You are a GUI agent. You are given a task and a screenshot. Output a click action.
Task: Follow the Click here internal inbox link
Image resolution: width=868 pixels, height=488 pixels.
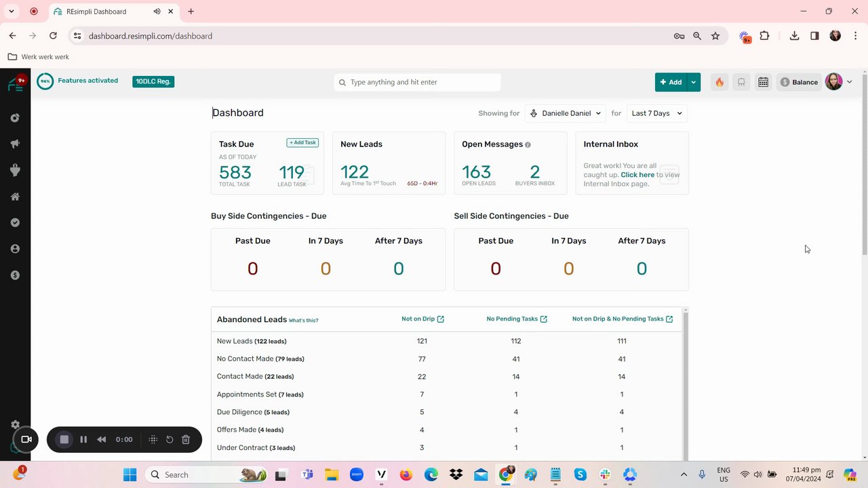pos(637,175)
